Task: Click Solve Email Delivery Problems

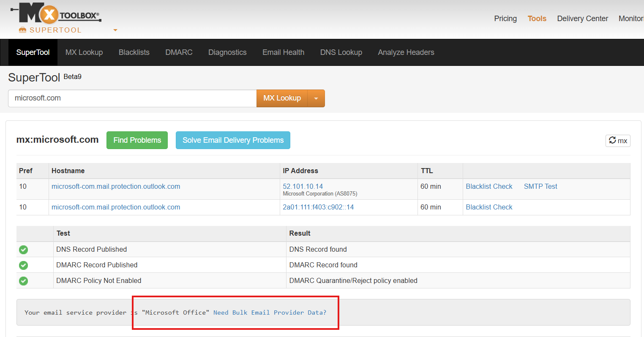Action: 233,140
